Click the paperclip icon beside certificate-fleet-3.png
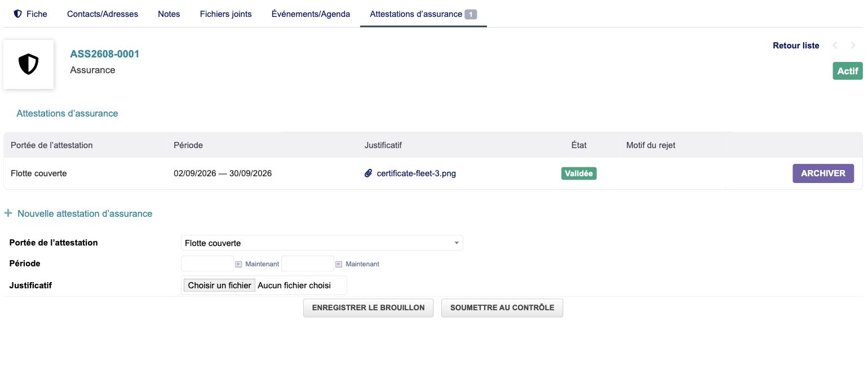The image size is (868, 366). click(x=369, y=173)
